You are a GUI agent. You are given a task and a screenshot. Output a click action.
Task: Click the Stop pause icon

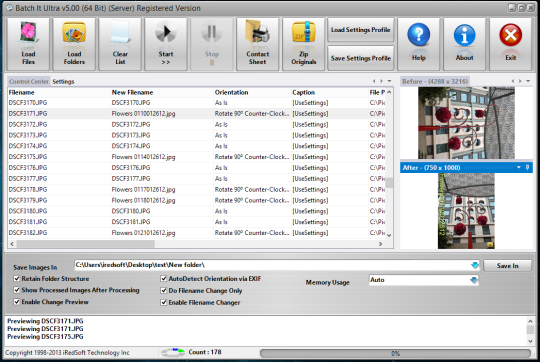pyautogui.click(x=211, y=33)
